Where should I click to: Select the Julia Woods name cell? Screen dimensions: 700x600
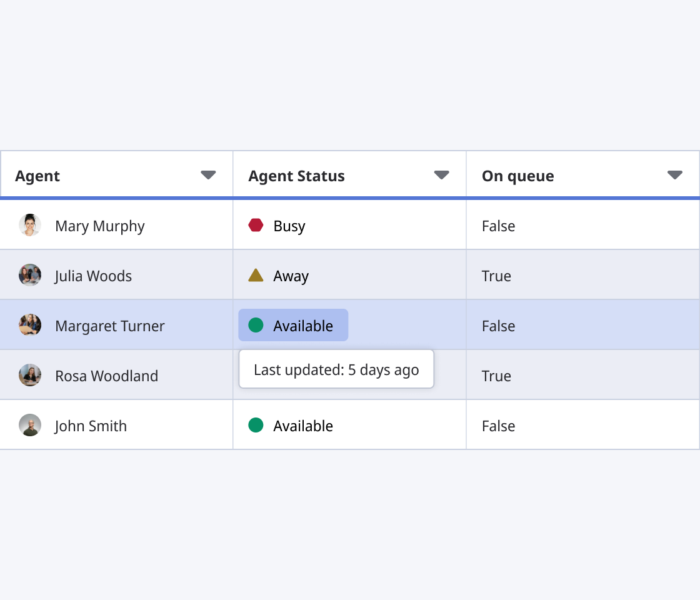click(x=116, y=274)
